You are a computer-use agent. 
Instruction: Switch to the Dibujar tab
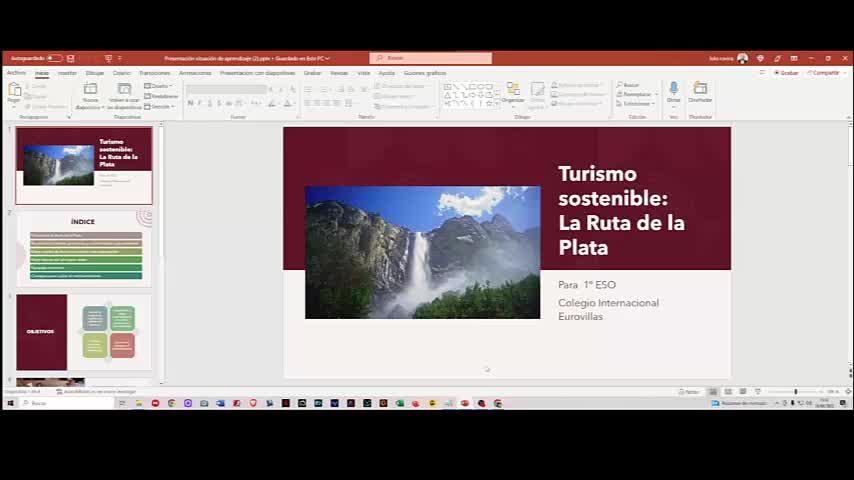pos(94,73)
